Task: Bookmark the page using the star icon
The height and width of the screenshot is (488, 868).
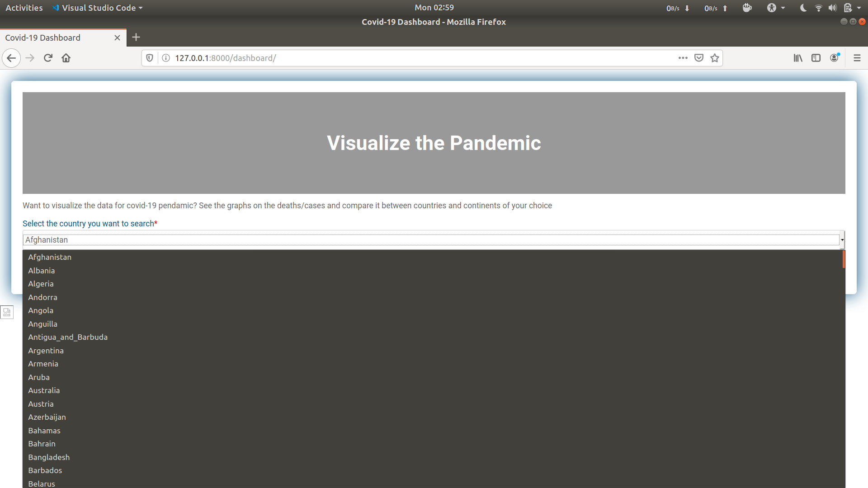Action: point(714,58)
